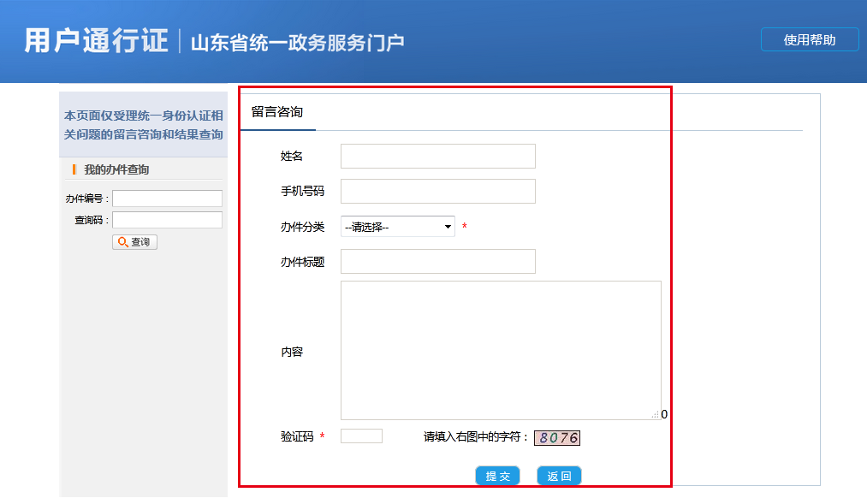Screen dimensions: 867x504
Task: Select the 我的办件查询 sidebar heading
Action: [x=116, y=169]
